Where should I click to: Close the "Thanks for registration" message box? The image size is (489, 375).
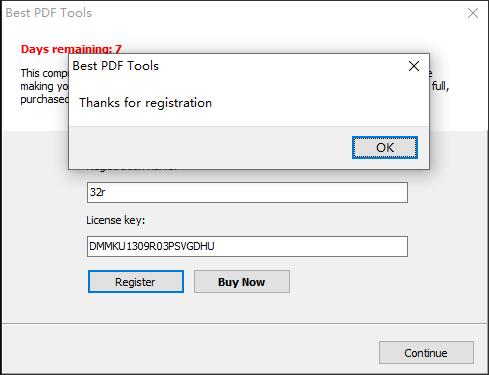click(414, 66)
